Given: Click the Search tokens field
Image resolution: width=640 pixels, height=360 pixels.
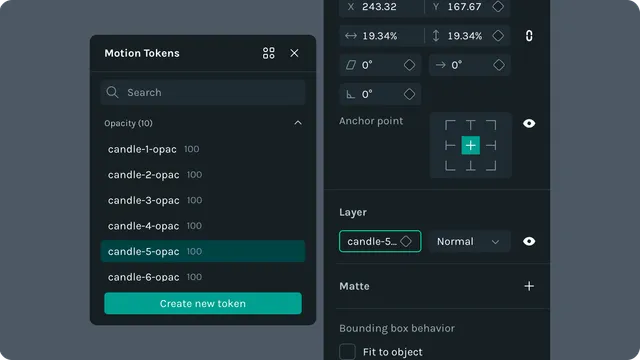Looking at the screenshot, I should [203, 92].
